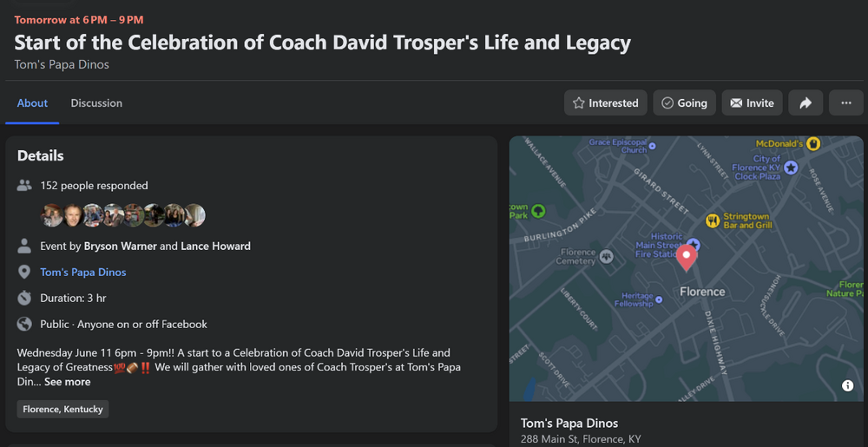This screenshot has width=868, height=447.
Task: Click the Florence, Kentucky tag
Action: click(62, 410)
